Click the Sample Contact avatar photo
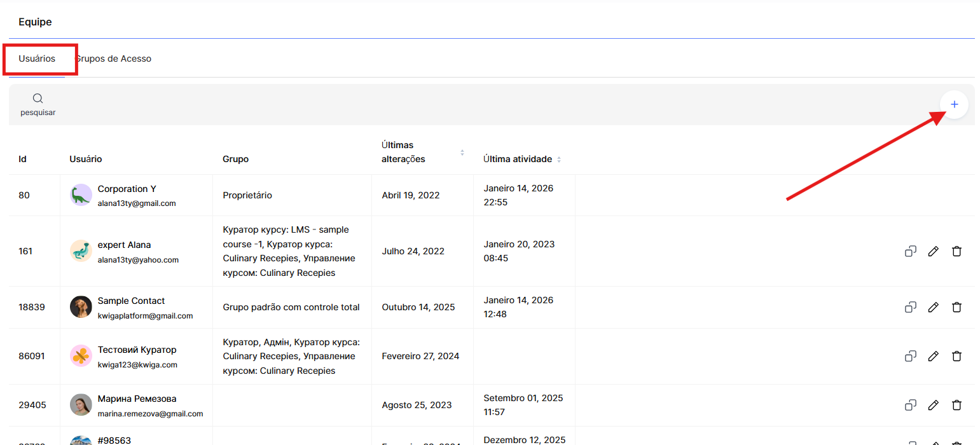Viewport: 980px width, 445px height. (81, 307)
